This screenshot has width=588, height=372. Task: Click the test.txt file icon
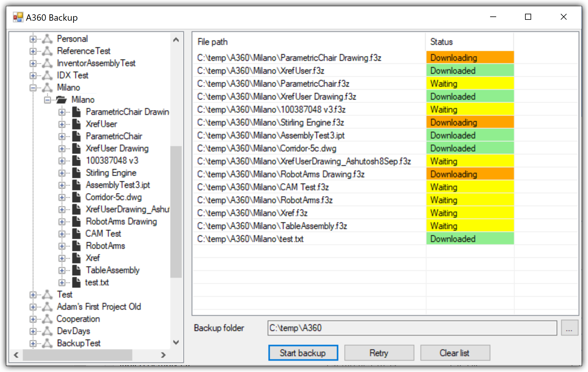pyautogui.click(x=77, y=282)
